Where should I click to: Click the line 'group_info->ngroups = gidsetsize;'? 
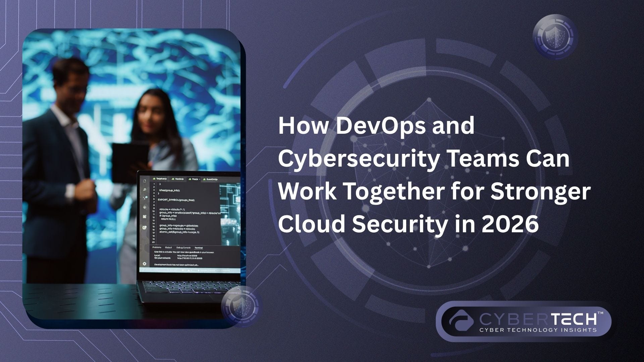point(179,226)
